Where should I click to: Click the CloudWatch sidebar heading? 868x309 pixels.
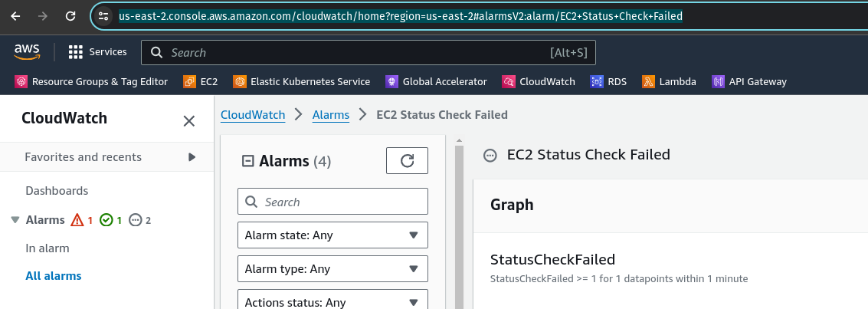tap(64, 118)
